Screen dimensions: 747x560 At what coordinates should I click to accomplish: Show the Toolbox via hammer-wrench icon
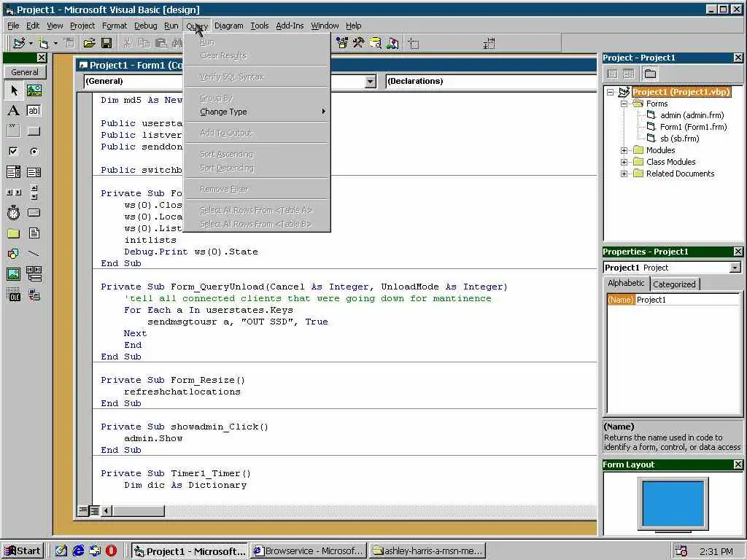click(x=359, y=43)
